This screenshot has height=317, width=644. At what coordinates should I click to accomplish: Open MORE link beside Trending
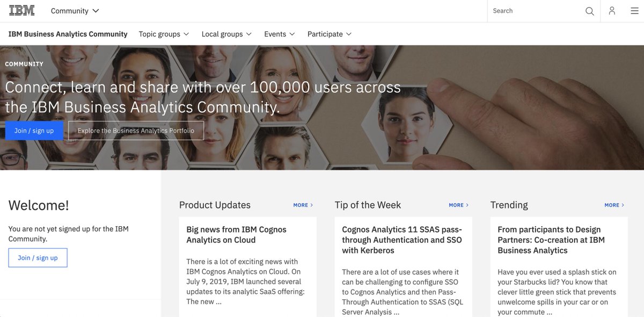tap(614, 205)
